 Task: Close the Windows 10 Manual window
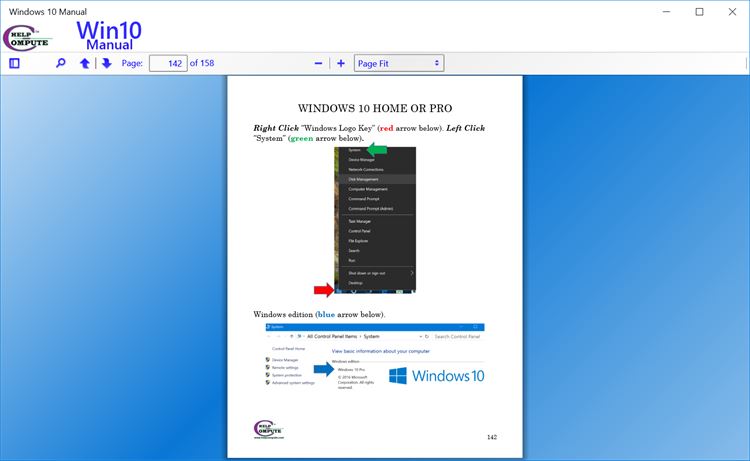tap(732, 11)
